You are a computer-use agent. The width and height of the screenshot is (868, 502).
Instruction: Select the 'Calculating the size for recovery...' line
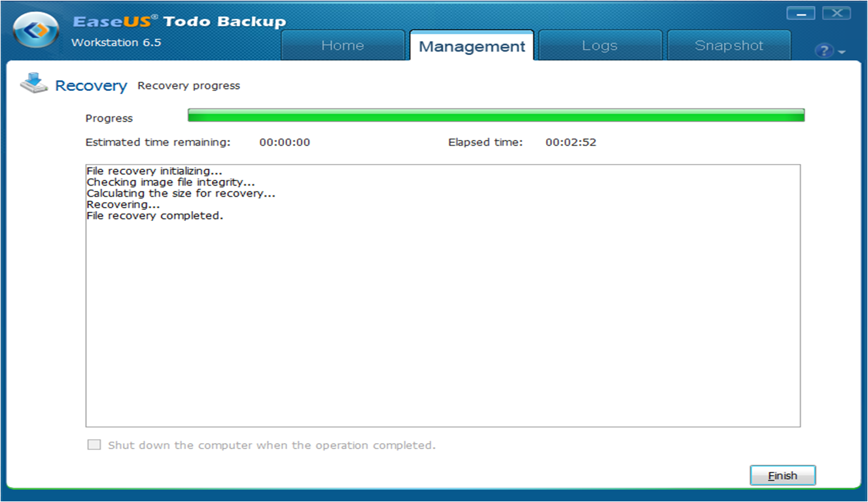coord(181,193)
